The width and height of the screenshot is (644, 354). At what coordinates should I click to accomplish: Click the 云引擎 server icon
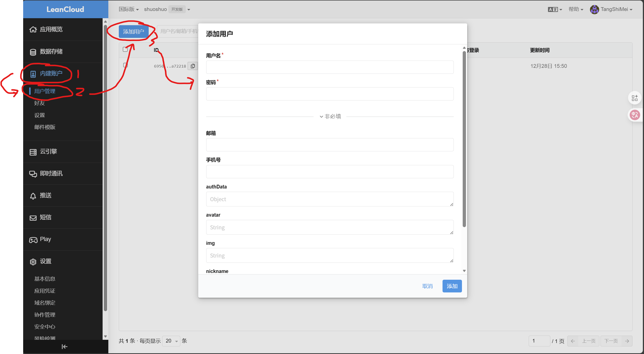click(33, 152)
